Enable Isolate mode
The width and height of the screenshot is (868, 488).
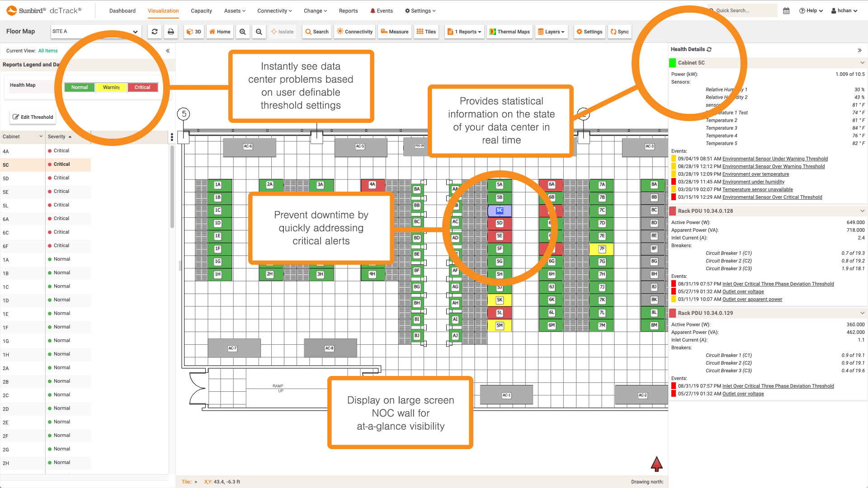coord(283,32)
